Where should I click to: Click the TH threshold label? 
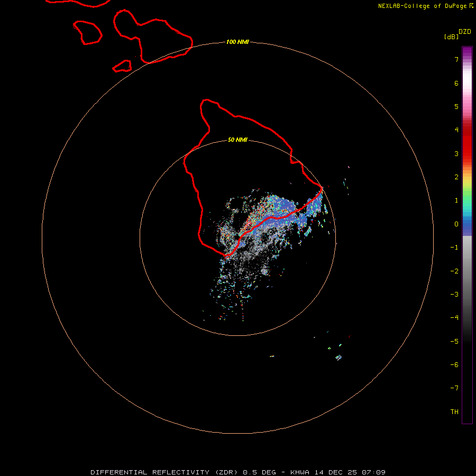click(x=454, y=412)
